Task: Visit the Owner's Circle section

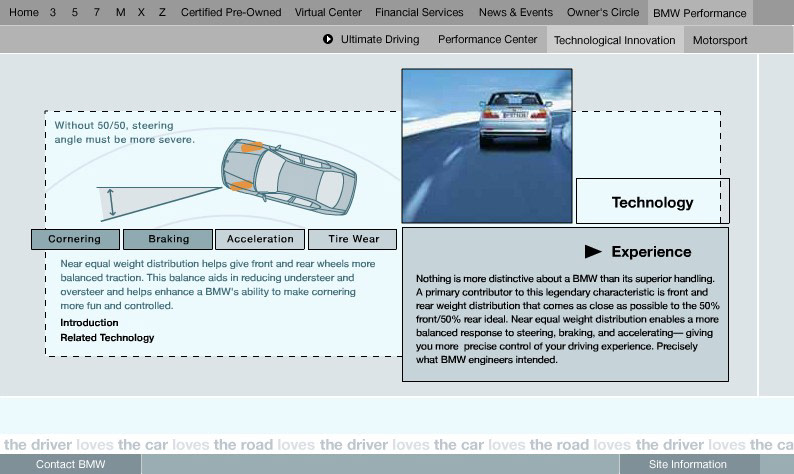Action: click(x=603, y=12)
